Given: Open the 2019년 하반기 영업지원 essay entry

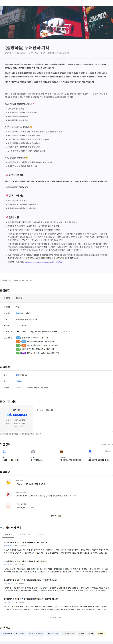Looking at the screenshot, I should pos(56,566).
